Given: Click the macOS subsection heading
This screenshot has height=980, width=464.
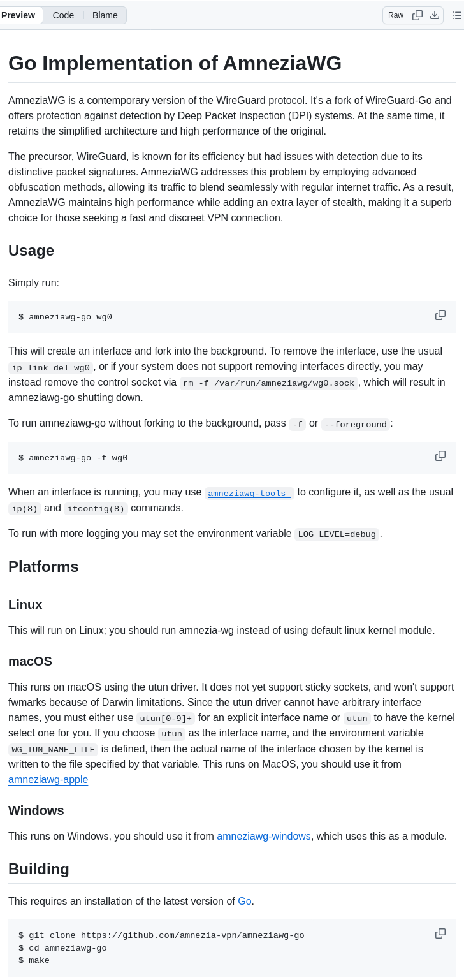Looking at the screenshot, I should coord(30,661).
